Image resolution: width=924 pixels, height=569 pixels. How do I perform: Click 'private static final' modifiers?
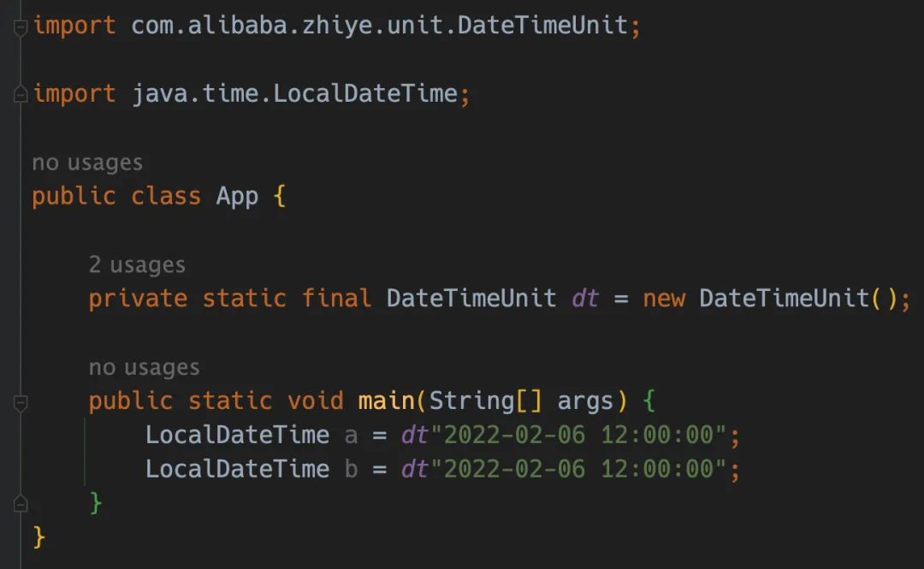(230, 299)
